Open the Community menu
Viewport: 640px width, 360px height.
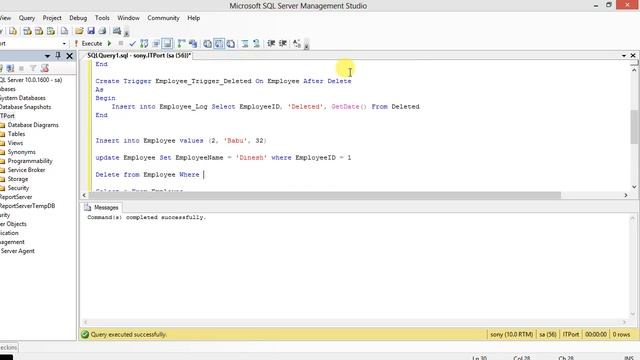[x=163, y=18]
